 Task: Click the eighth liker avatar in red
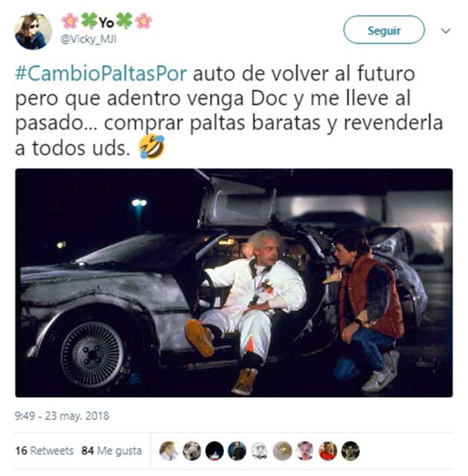click(328, 451)
